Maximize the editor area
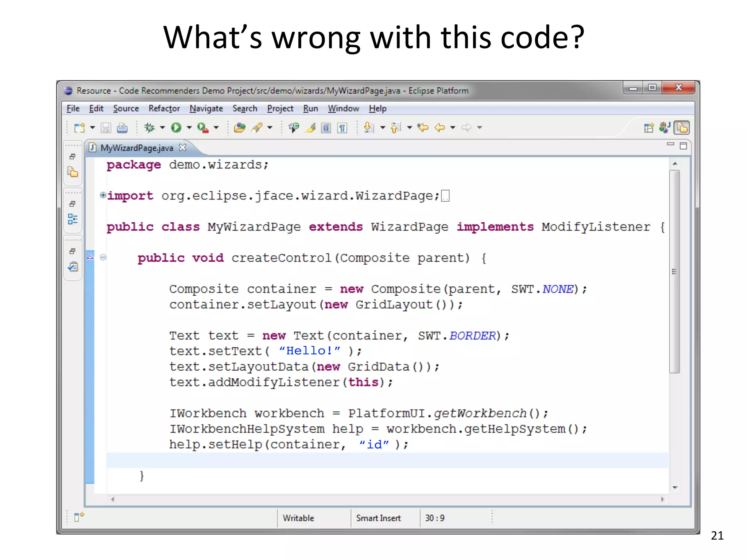Screen dimensions: 747x560 click(x=684, y=146)
